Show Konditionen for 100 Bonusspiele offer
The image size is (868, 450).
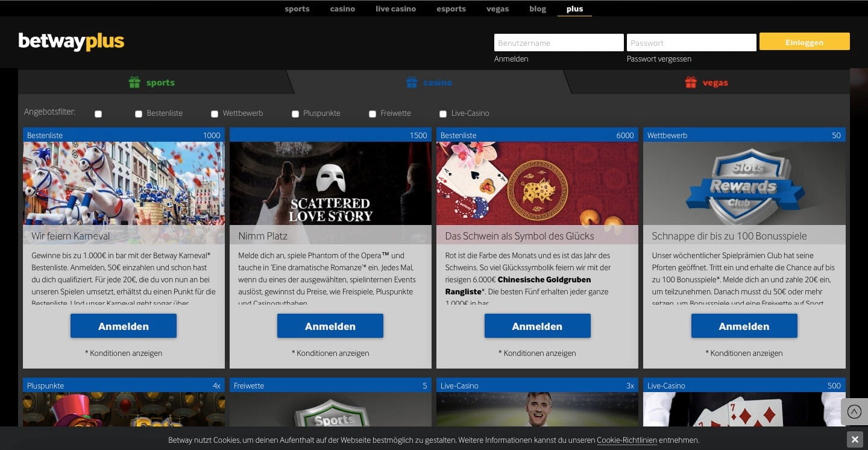pyautogui.click(x=744, y=353)
